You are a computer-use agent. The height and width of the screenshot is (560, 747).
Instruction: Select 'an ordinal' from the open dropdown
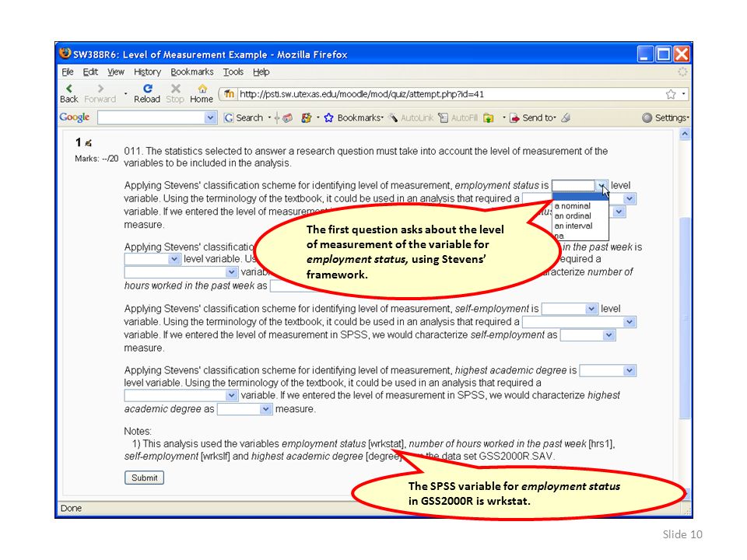(x=580, y=215)
